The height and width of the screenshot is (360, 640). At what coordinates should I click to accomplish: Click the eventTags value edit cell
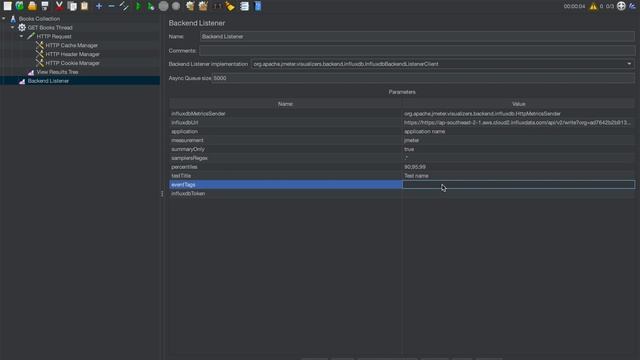[519, 184]
